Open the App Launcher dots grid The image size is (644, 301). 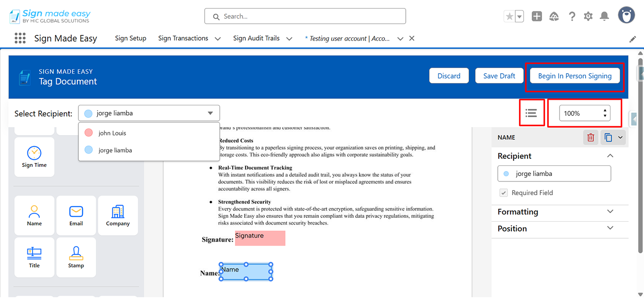(x=20, y=38)
